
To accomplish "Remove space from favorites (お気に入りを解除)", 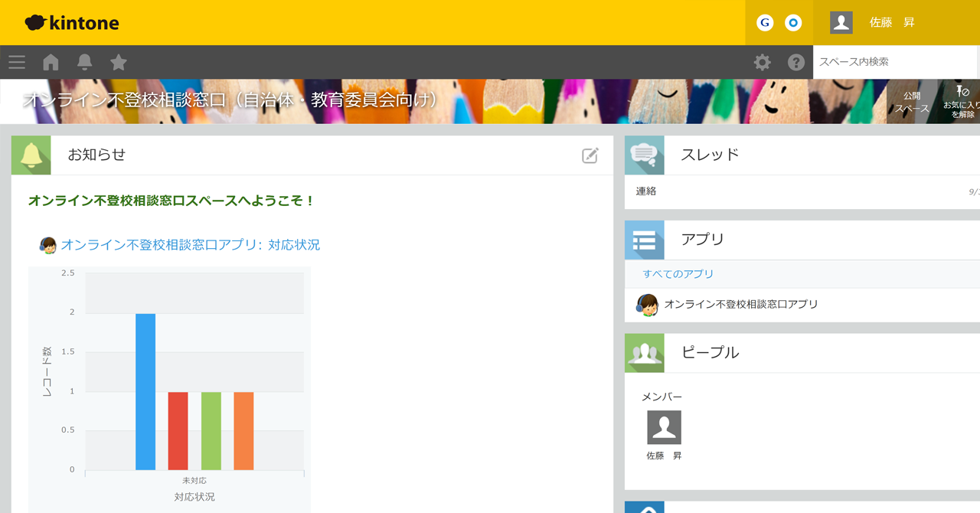I will 962,102.
